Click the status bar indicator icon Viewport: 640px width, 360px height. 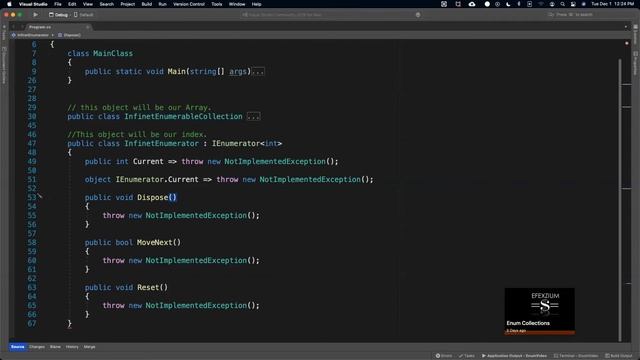pyautogui.click(x=418, y=15)
